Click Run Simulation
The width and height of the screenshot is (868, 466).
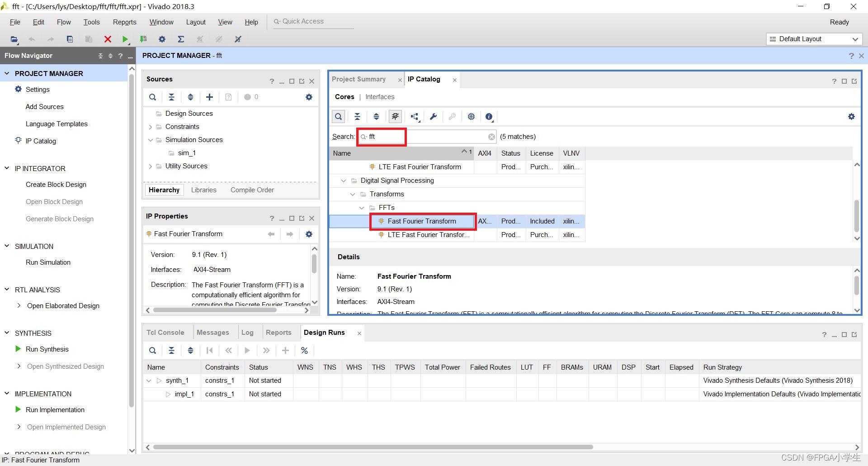pos(48,262)
